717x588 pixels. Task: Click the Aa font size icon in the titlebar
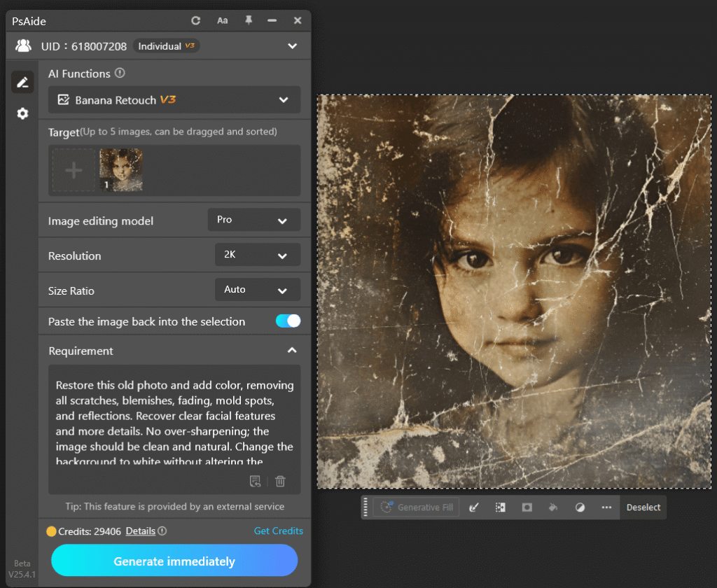click(x=222, y=20)
